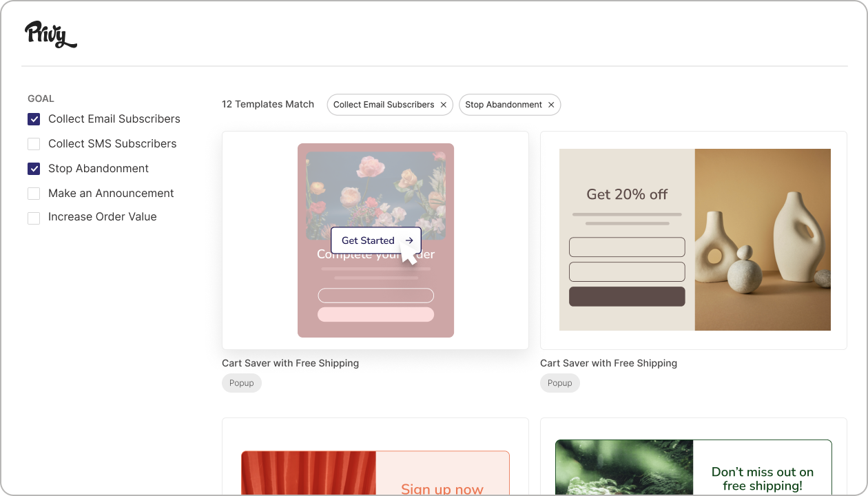
Task: Open the Get 20% off vase template
Action: point(694,240)
